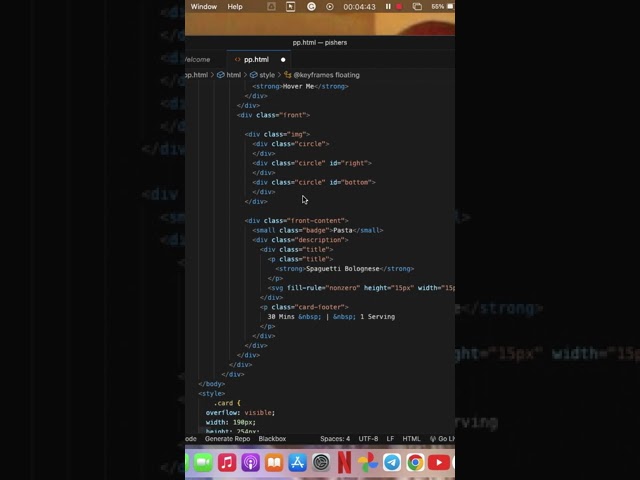Click the circular play icon in the menu bar
640x480 pixels.
(x=329, y=7)
